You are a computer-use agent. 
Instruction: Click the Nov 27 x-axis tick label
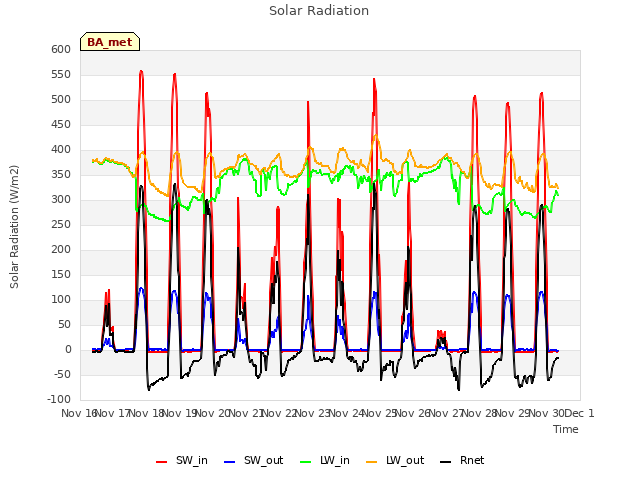coord(446,413)
